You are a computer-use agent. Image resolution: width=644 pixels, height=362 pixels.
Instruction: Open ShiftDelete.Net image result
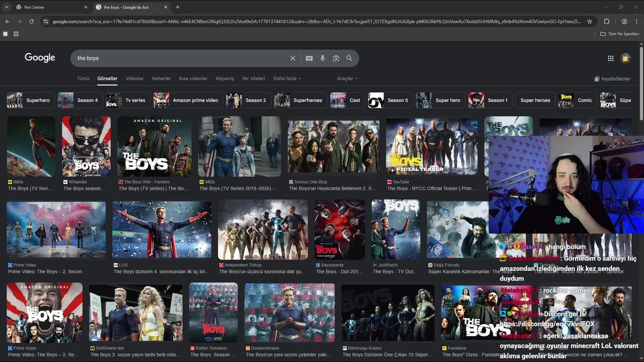click(x=136, y=313)
